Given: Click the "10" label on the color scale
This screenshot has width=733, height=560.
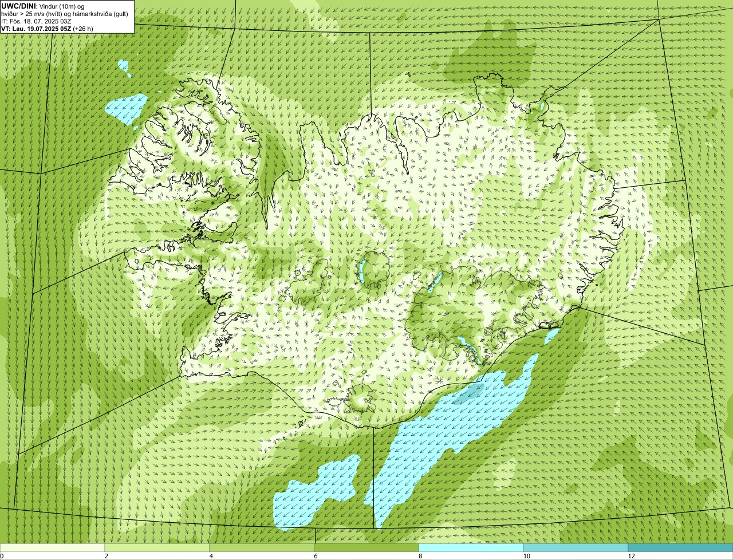Looking at the screenshot, I should point(526,556).
